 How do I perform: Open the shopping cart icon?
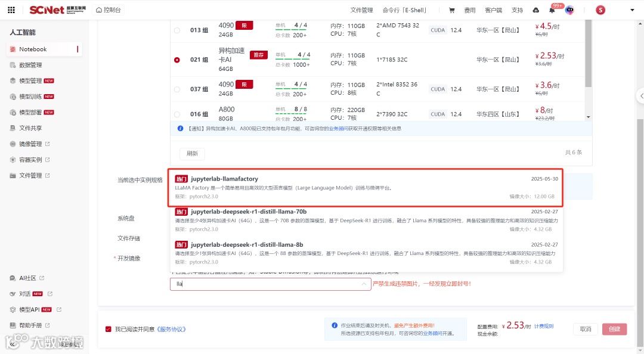[x=451, y=10]
